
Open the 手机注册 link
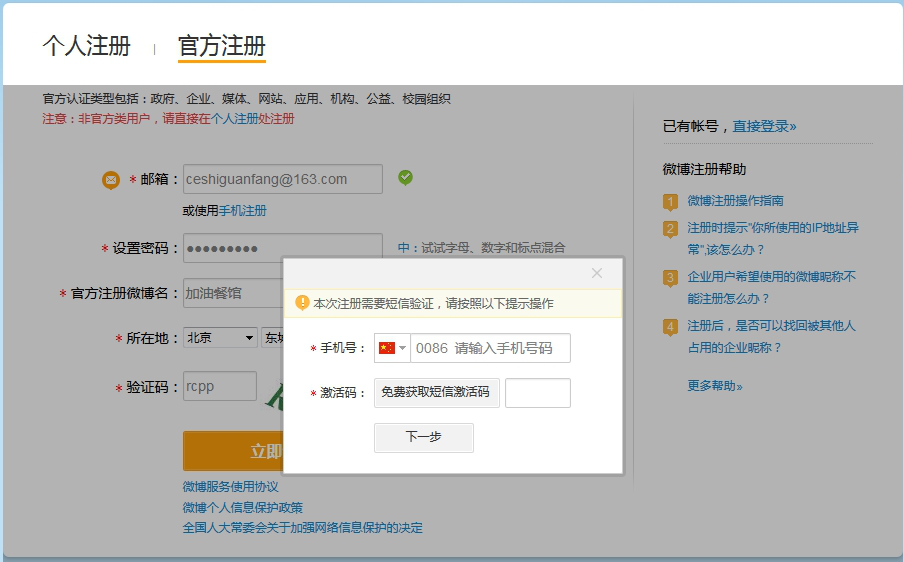pyautogui.click(x=243, y=211)
